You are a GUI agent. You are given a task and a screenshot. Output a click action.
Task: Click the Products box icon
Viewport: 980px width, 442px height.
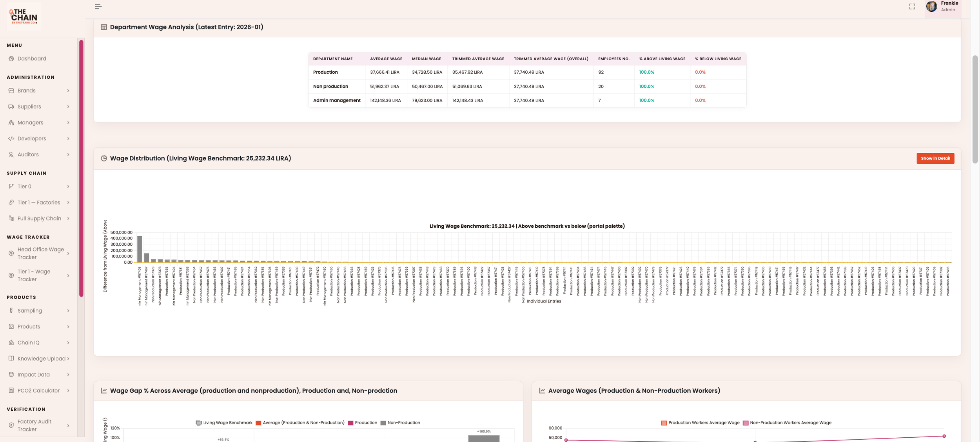[x=11, y=327]
